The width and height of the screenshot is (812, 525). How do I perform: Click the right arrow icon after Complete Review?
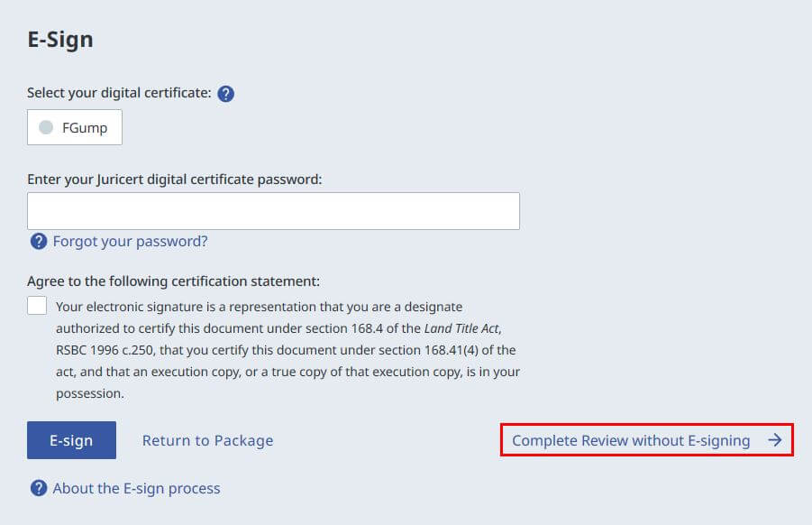775,440
